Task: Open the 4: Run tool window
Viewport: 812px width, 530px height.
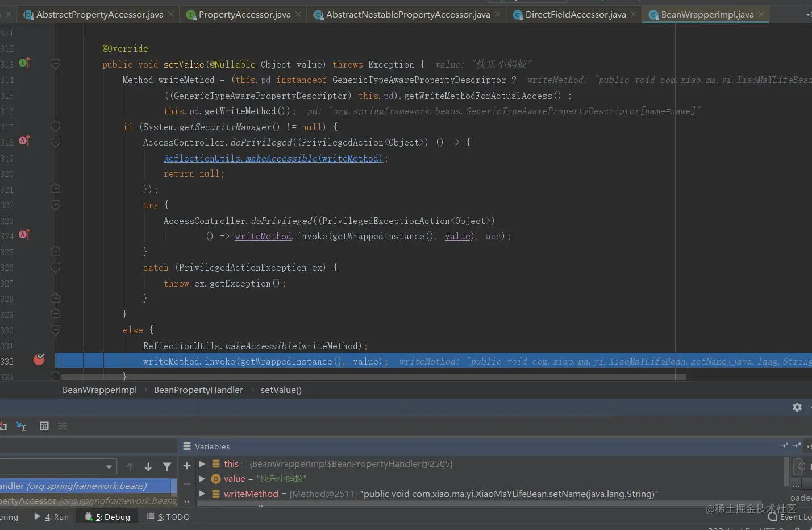Action: click(52, 517)
